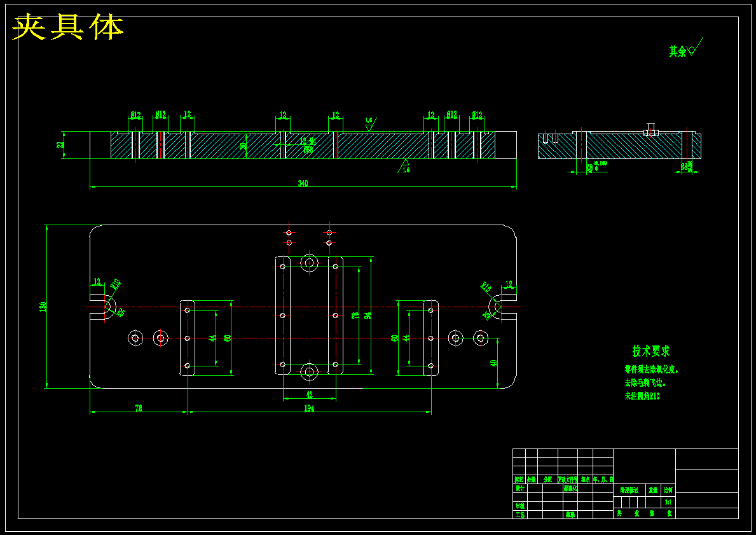Click the 94 vertical dimension
Screen dimensions: 756x535
[368, 316]
